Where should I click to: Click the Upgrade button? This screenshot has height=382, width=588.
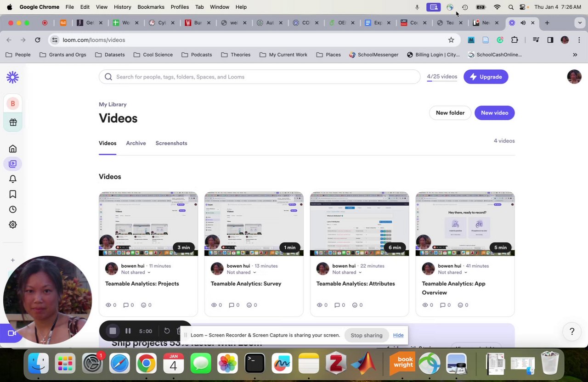pos(486,77)
